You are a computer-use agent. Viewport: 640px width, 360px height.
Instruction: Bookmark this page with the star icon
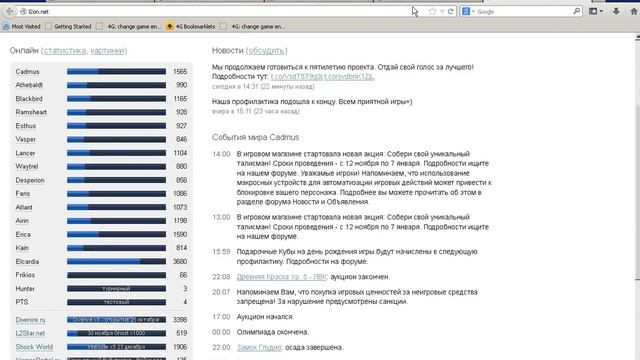[433, 12]
